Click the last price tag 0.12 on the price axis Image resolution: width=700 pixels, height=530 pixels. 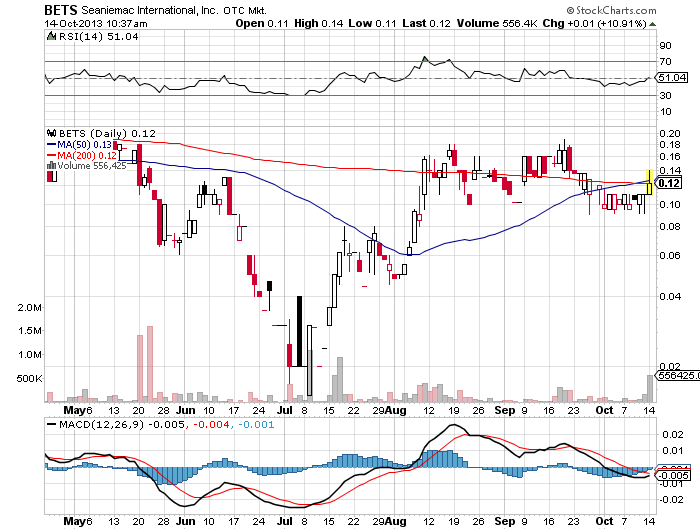click(669, 183)
